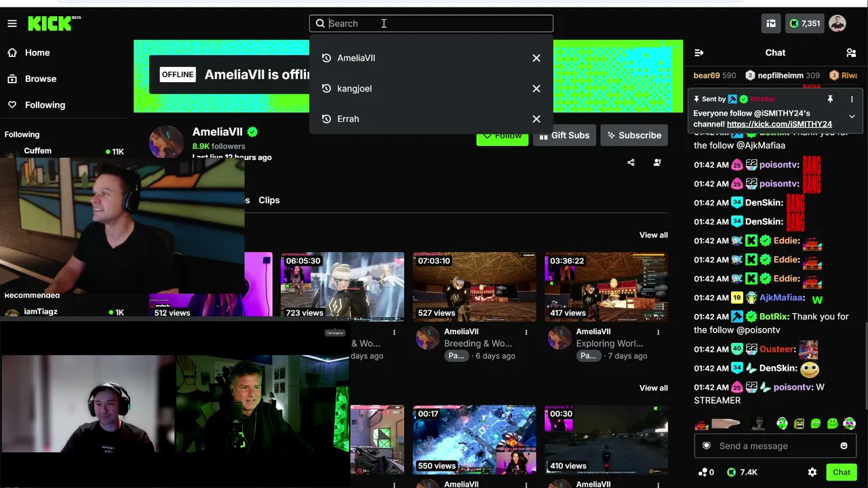This screenshot has width=868, height=488.
Task: Pick the angry face emote in quick emotes
Action: [799, 424]
